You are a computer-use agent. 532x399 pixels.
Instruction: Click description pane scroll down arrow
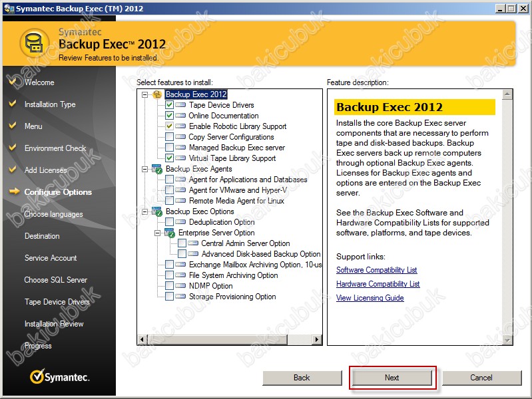[507, 340]
